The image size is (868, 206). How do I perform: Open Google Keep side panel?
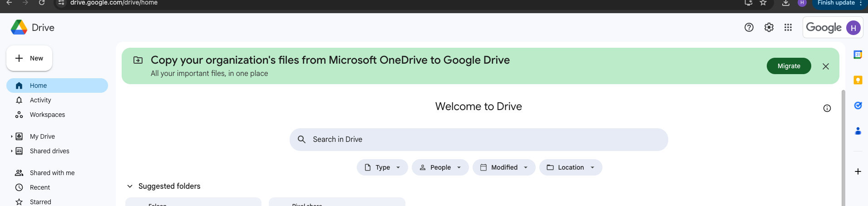858,80
